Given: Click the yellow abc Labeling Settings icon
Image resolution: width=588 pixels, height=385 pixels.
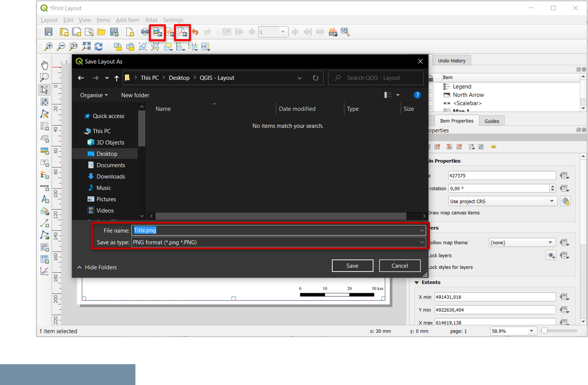Looking at the screenshot, I should pos(493,147).
